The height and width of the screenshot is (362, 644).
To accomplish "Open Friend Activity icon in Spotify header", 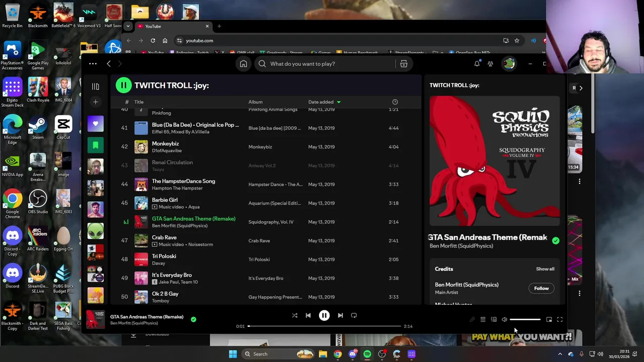I will (x=491, y=64).
